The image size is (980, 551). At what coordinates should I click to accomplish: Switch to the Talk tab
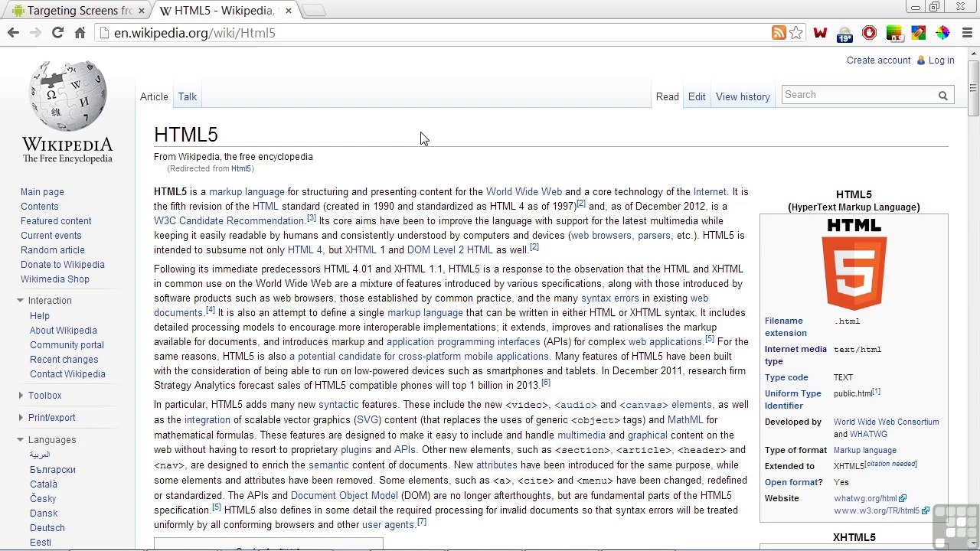(x=188, y=97)
